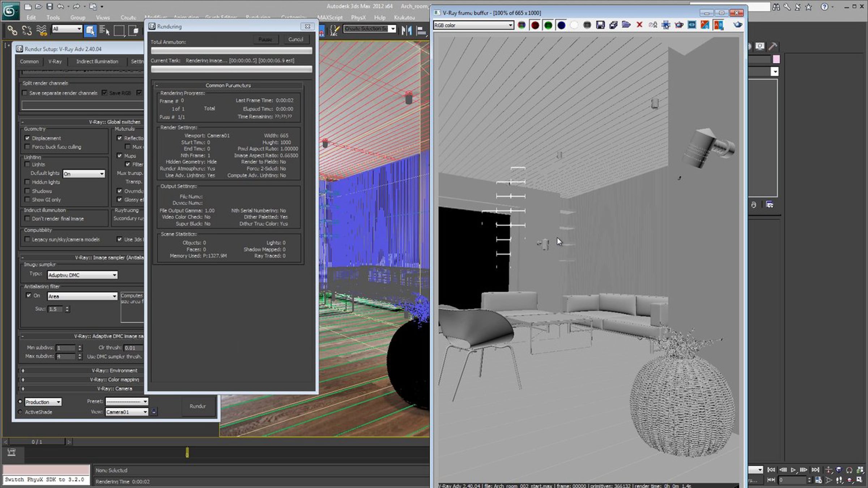The height and width of the screenshot is (488, 868).
Task: Clear the V-Ray frame buffer image
Action: pos(639,25)
